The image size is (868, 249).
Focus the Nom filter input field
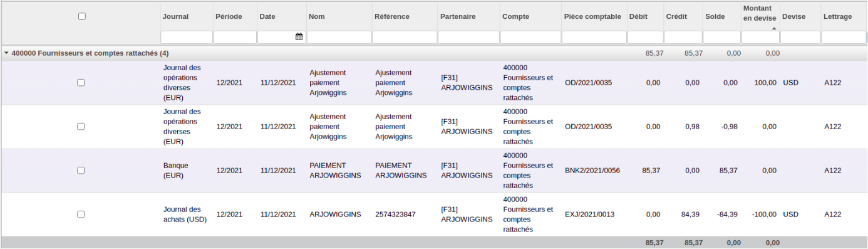(x=339, y=38)
